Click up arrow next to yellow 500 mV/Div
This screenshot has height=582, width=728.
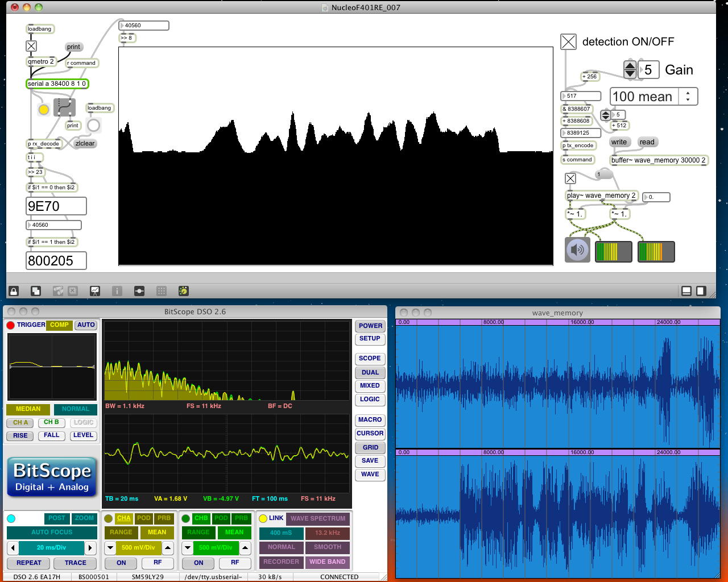point(168,548)
